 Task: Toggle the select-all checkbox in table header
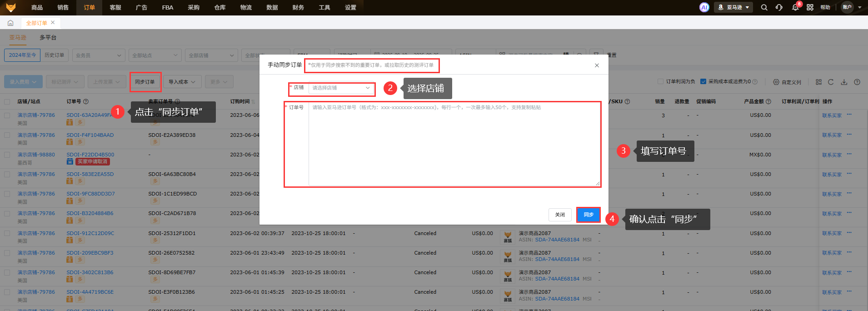7,101
